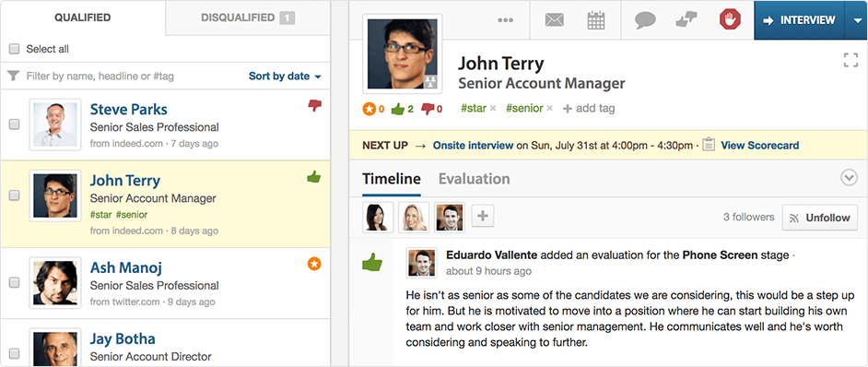868x367 pixels.
Task: Open Steve Parks' candidate profile
Action: pos(128,109)
